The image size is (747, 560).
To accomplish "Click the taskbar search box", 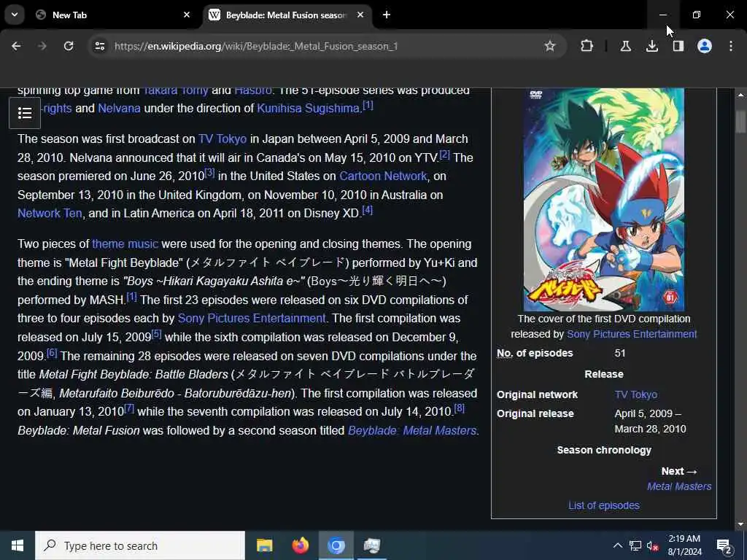I will [x=140, y=545].
